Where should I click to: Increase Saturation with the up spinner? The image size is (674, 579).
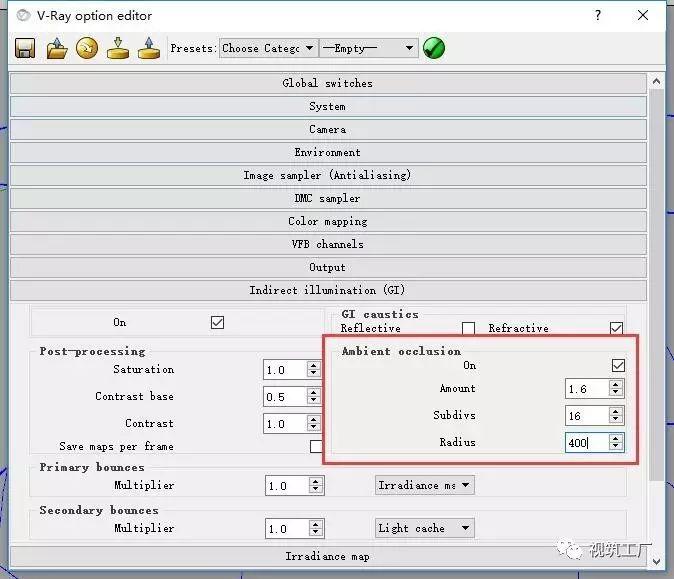point(314,365)
